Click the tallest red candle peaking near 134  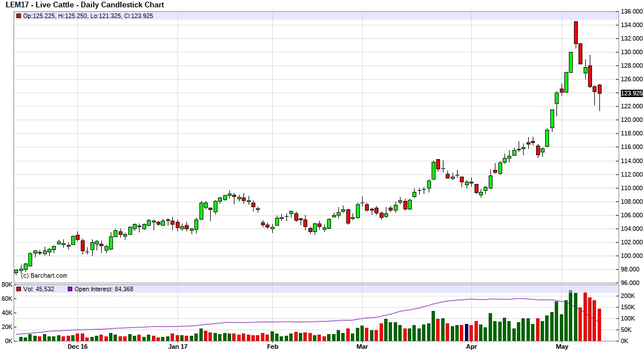point(576,33)
